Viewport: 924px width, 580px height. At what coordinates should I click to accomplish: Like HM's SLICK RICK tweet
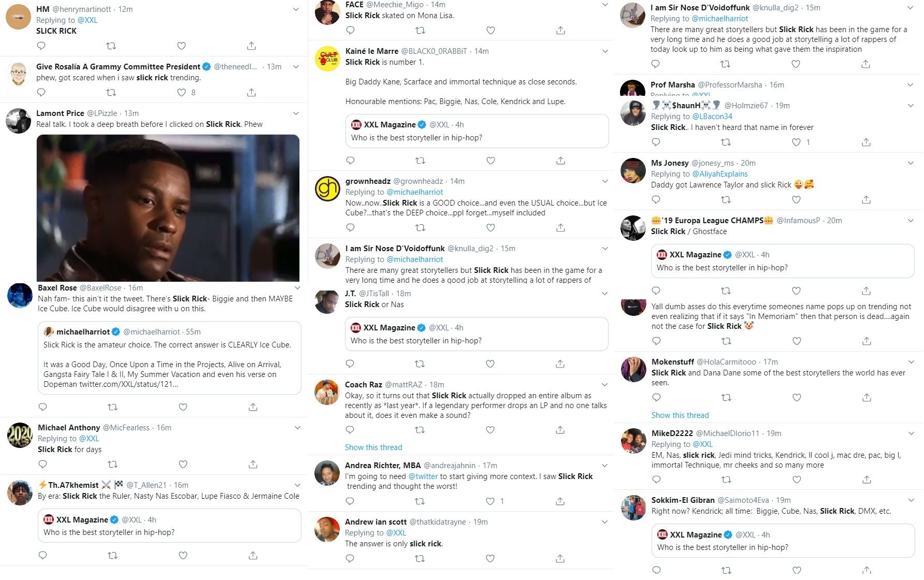tap(181, 46)
